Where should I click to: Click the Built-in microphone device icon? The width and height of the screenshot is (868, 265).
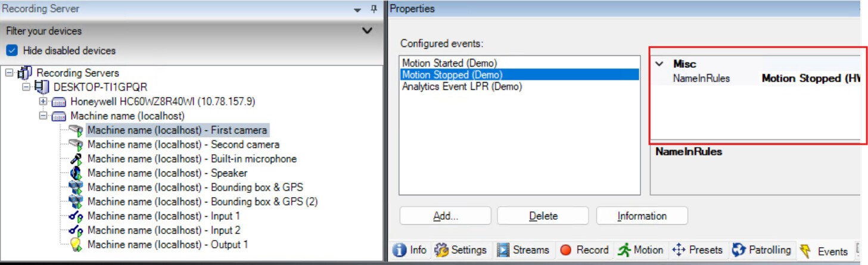[x=76, y=159]
